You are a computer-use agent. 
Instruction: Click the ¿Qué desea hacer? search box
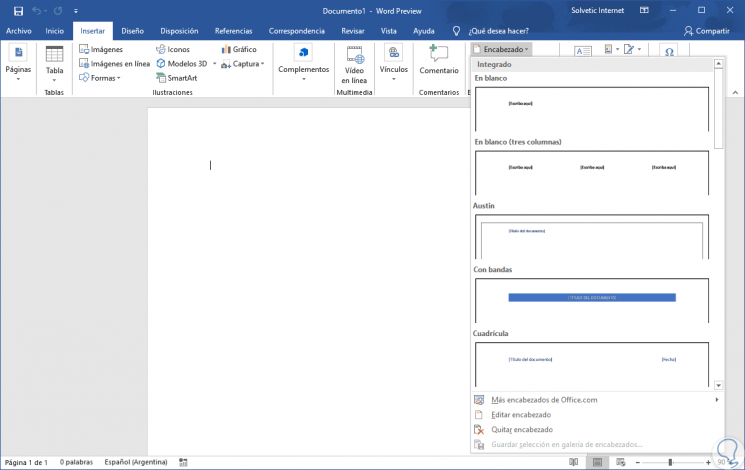click(x=498, y=31)
